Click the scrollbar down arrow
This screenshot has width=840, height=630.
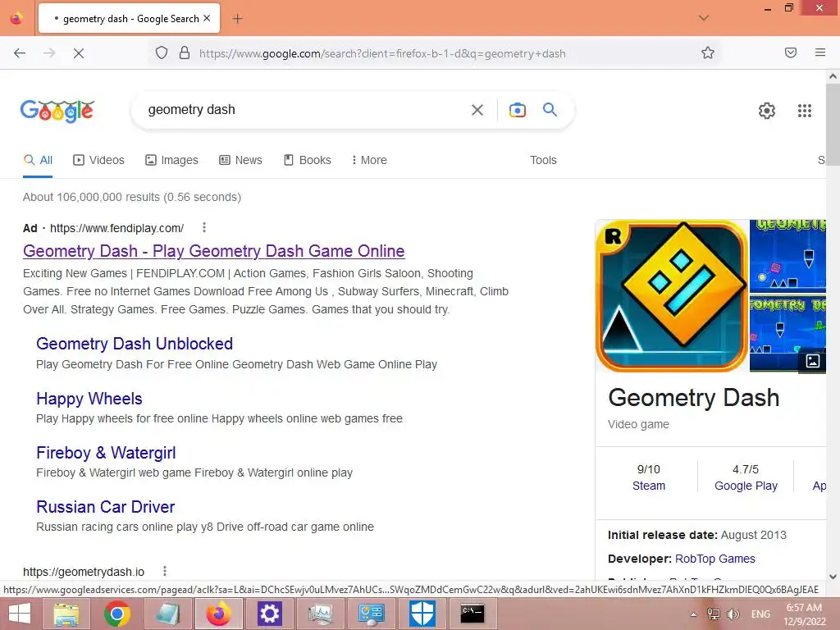click(x=833, y=577)
